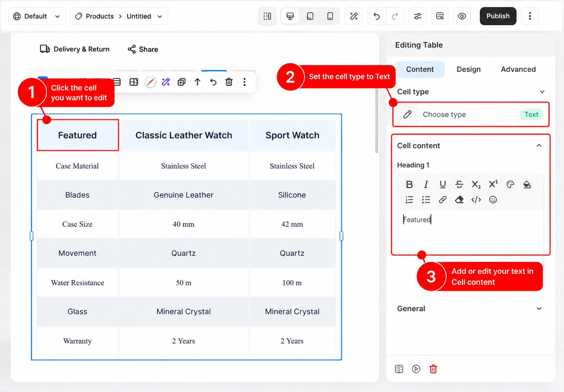Screen dimensions: 564x392
Task: Toggle bold formatting in Cell content
Action: pos(409,184)
